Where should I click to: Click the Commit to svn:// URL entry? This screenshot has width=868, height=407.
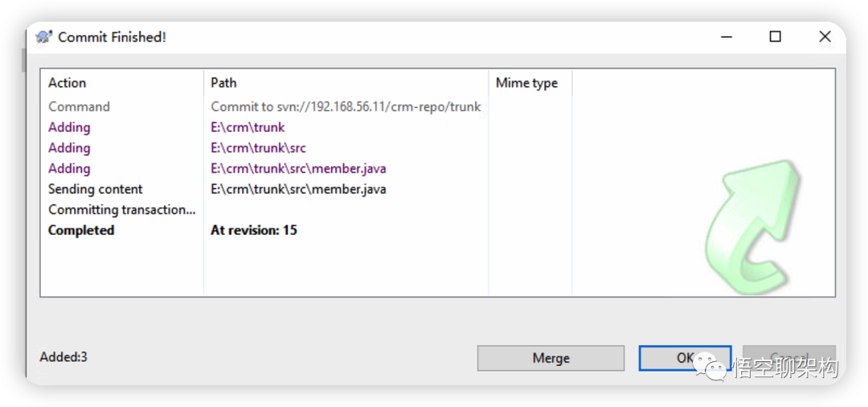pos(346,107)
